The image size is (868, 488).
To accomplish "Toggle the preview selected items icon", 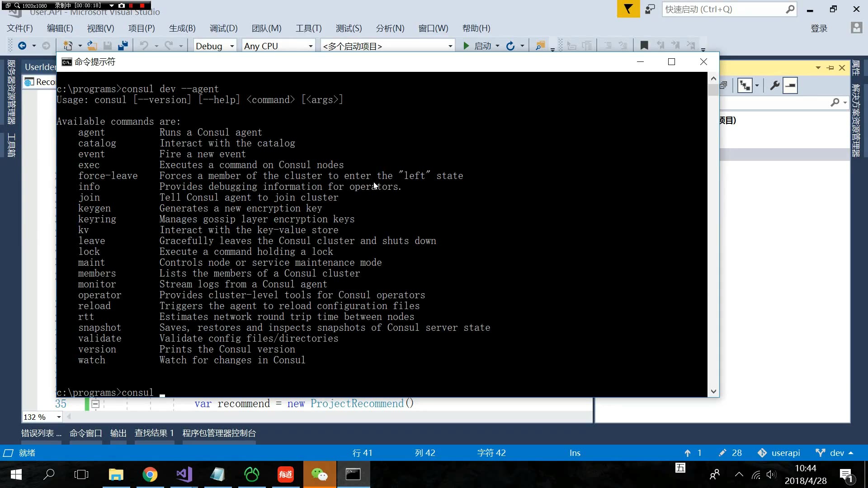I will (790, 85).
